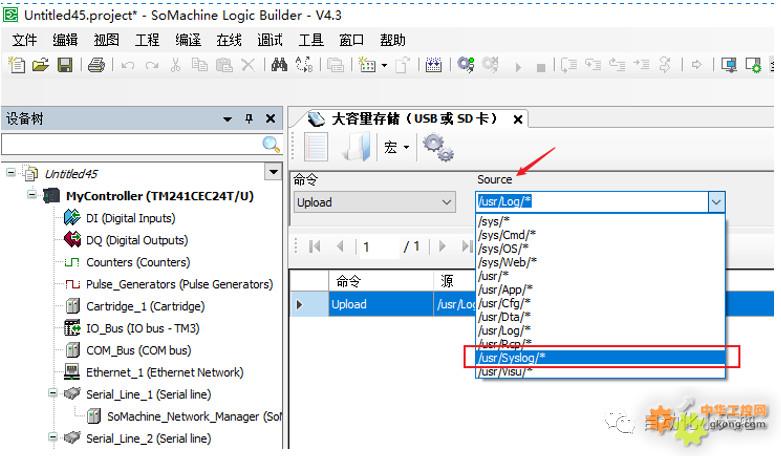Click the Copy icon in toolbar
Viewport: 781px width, 456px height.
click(x=200, y=65)
